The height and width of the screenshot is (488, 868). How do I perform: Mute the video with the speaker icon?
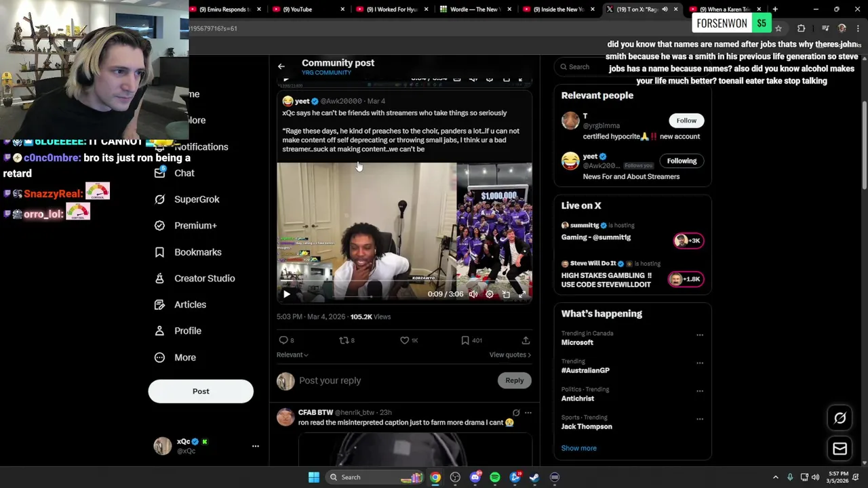(x=473, y=294)
